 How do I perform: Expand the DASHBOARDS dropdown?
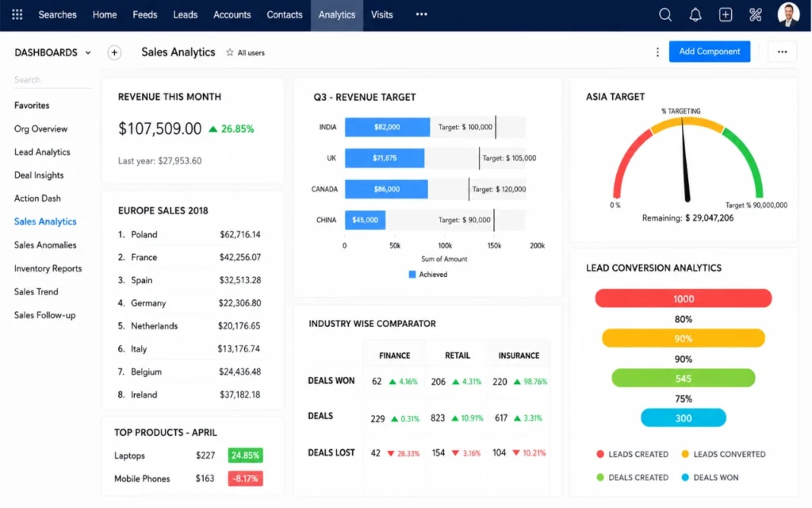click(x=52, y=52)
